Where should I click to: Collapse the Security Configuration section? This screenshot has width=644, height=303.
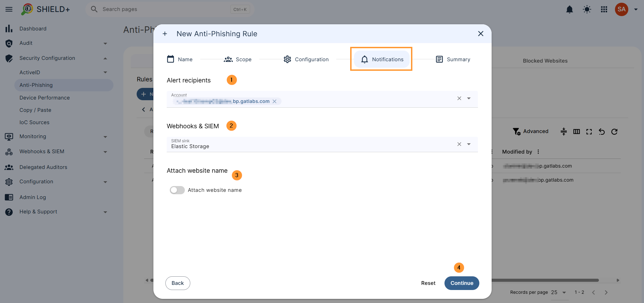[105, 58]
